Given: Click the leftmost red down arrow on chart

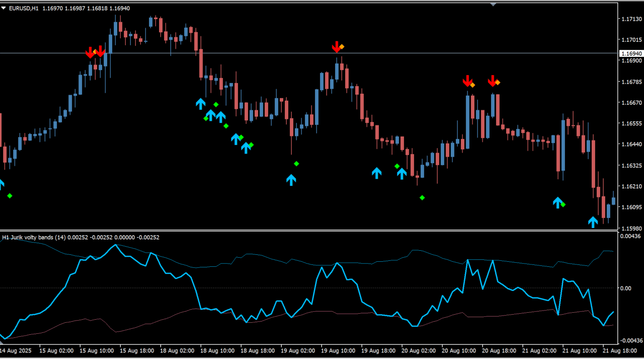Looking at the screenshot, I should pos(90,52).
